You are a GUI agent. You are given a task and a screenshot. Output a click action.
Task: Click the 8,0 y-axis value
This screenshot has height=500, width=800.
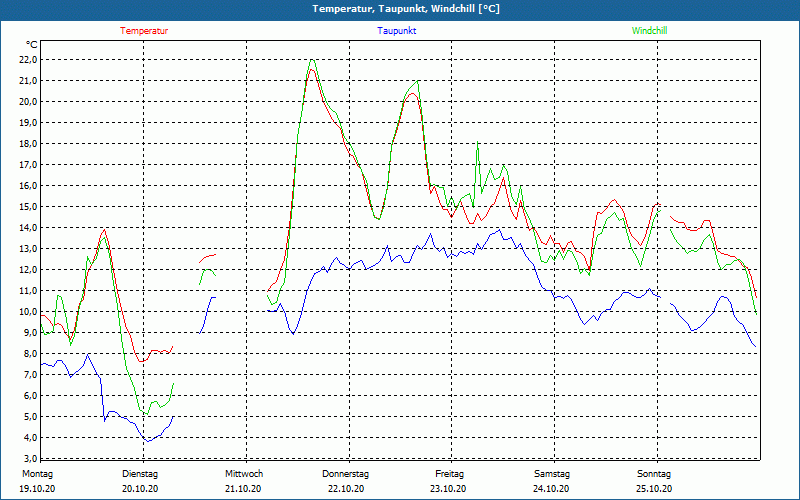point(31,354)
